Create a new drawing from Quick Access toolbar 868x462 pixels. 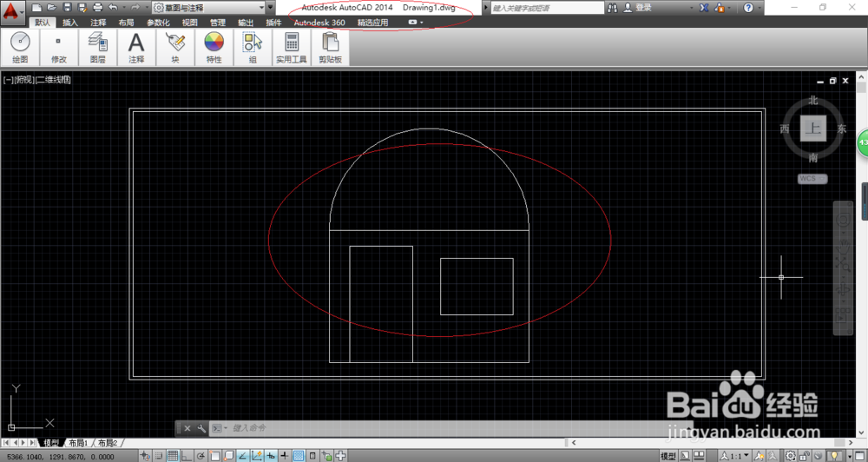[36, 8]
